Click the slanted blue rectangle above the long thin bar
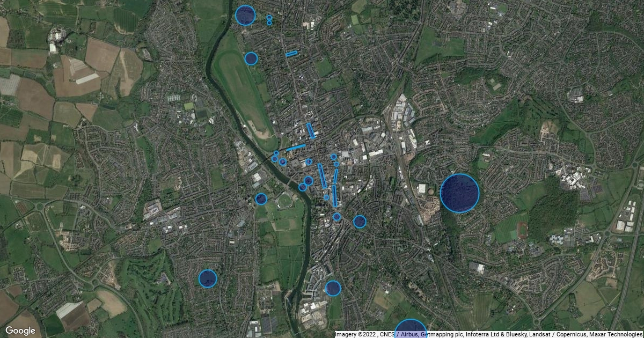Image resolution: width=644 pixels, height=338 pixels. 335,176
